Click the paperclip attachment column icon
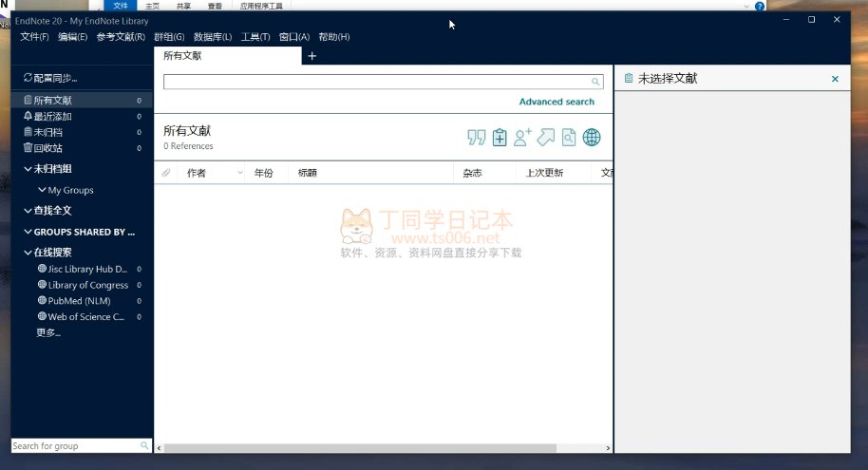868x470 pixels. click(166, 173)
